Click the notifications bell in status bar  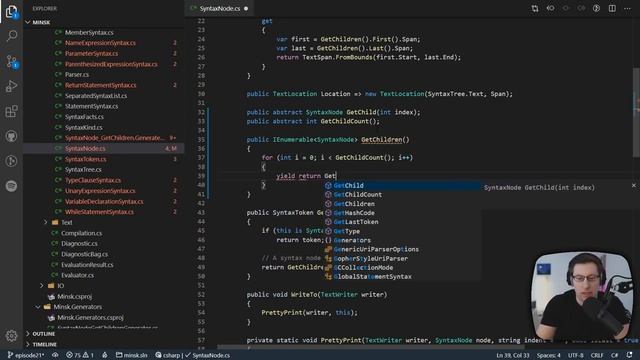(630, 355)
